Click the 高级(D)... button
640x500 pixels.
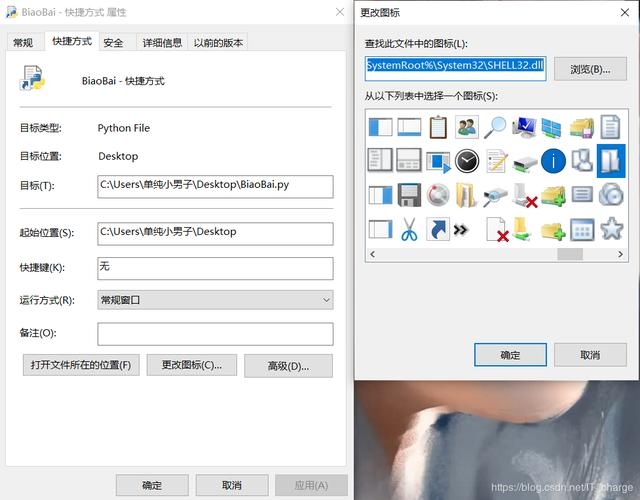point(288,366)
